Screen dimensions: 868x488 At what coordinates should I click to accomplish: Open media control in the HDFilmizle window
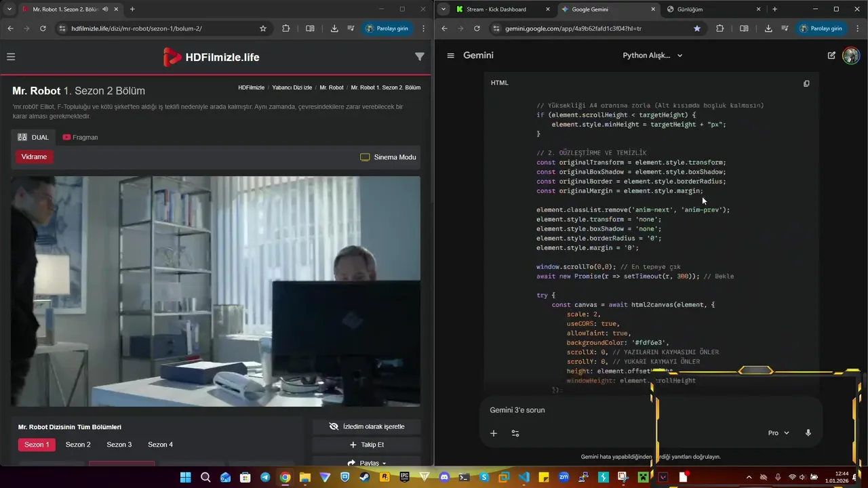(351, 28)
